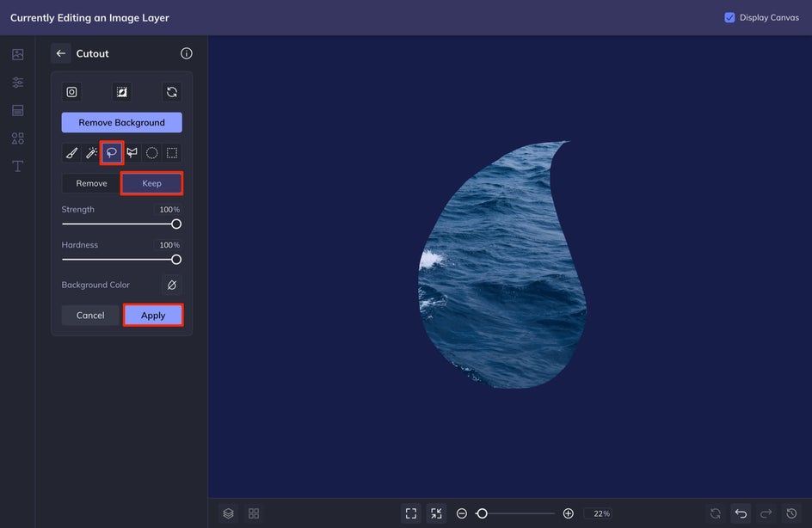Open the Edit adjustments sliders icon
The height and width of the screenshot is (528, 812).
pyautogui.click(x=17, y=83)
